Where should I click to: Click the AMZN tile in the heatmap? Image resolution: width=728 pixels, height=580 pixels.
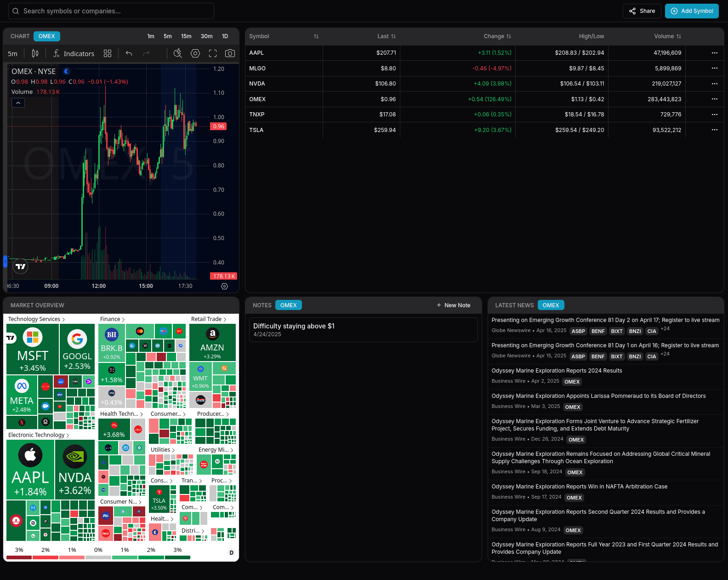pyautogui.click(x=212, y=343)
